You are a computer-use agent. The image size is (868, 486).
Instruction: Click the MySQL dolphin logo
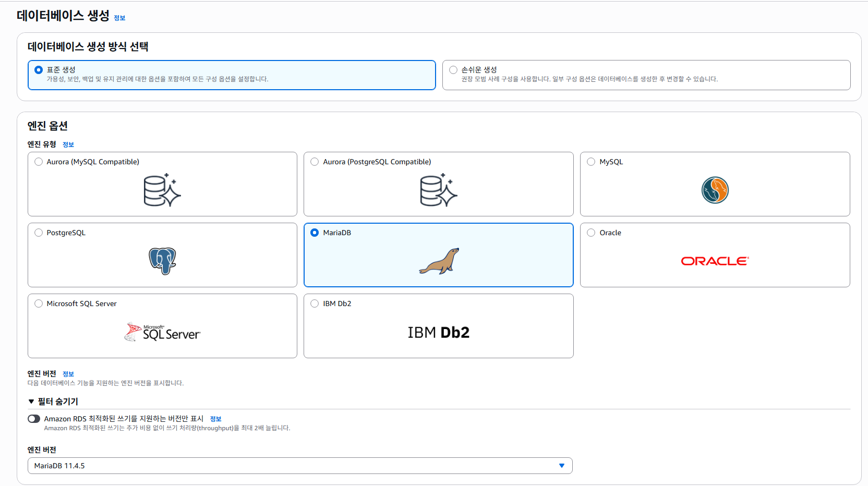(x=715, y=190)
